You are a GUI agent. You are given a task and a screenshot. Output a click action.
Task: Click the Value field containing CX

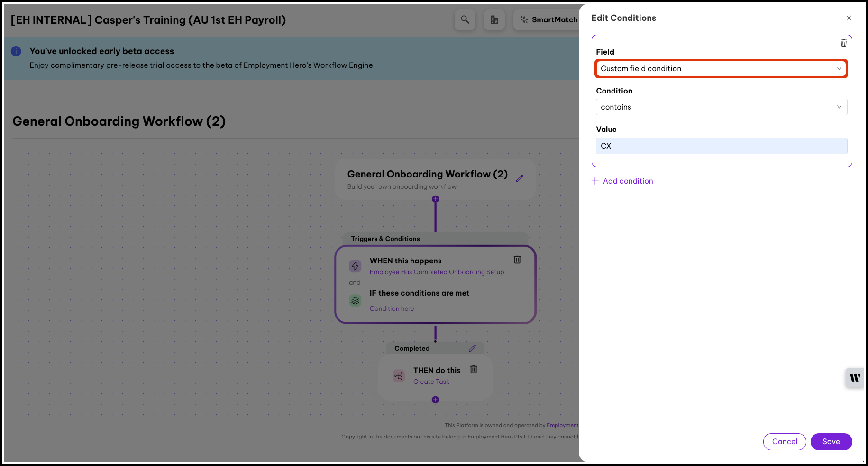(721, 146)
